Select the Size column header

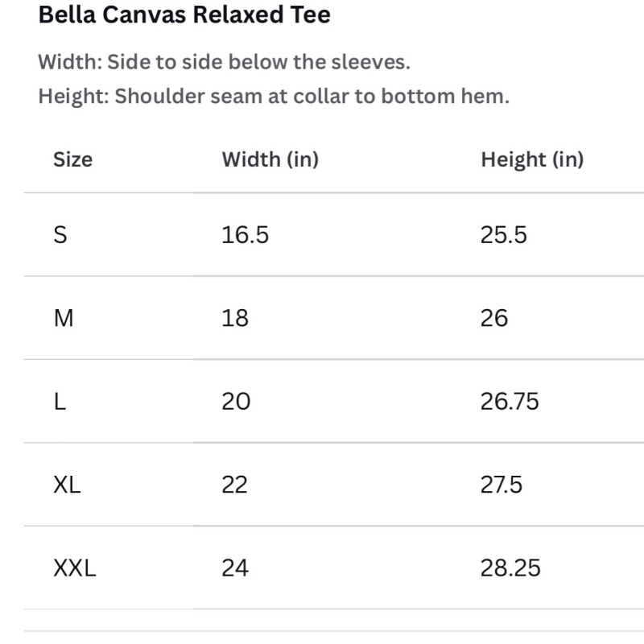pyautogui.click(x=72, y=159)
